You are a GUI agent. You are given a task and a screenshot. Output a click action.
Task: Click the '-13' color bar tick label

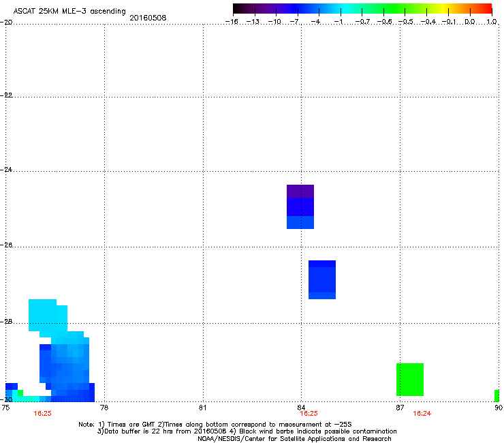[x=253, y=22]
